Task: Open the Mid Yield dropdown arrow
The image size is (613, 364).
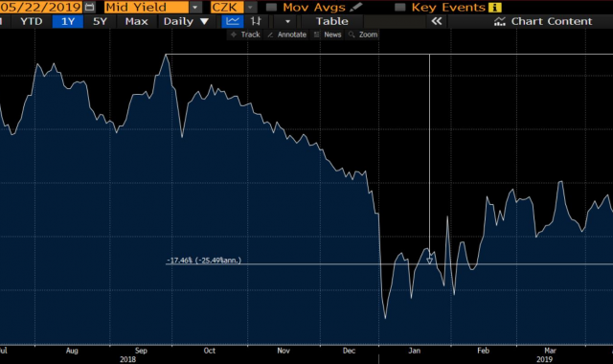Action: (x=195, y=7)
